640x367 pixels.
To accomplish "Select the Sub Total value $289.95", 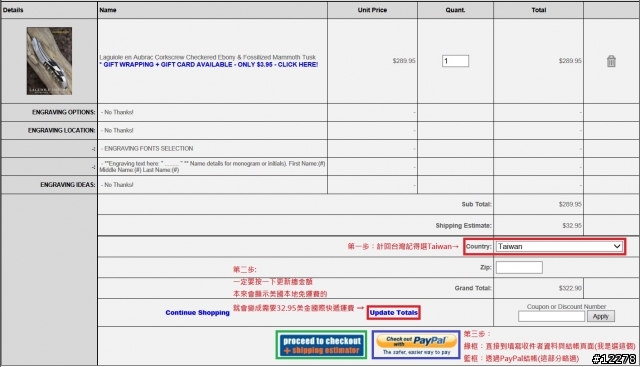I will click(x=570, y=204).
